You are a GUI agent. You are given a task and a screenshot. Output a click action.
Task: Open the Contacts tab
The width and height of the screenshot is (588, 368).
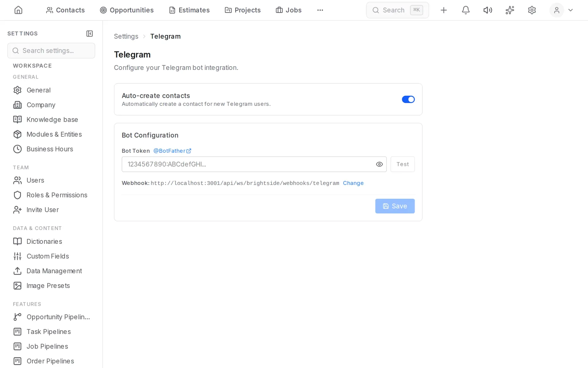click(x=65, y=10)
